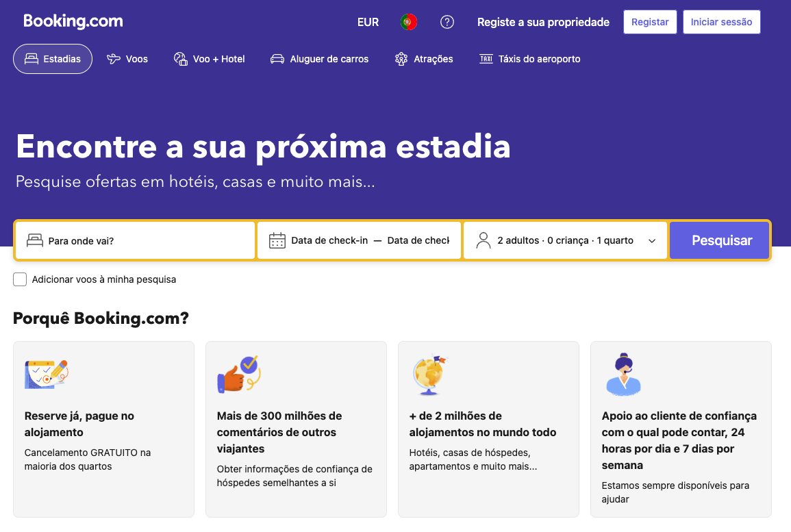791x532 pixels.
Task: Click the bed icon in destination field
Action: point(35,240)
